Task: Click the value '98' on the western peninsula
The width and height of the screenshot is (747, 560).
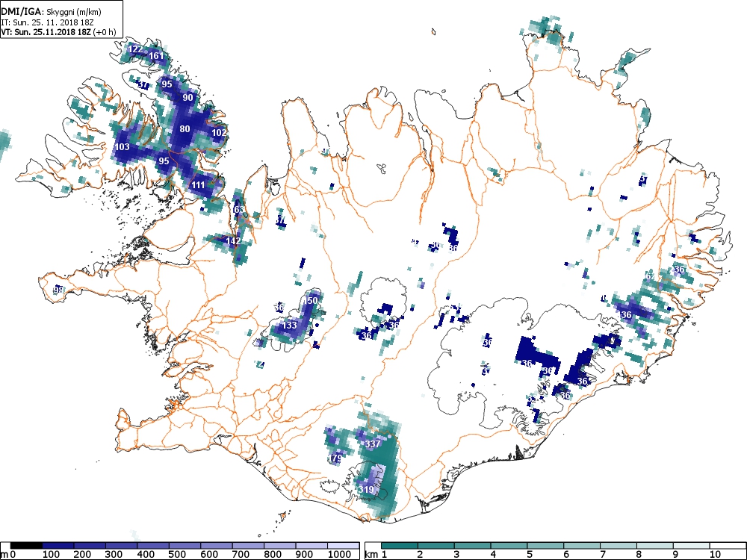Action: pyautogui.click(x=58, y=290)
